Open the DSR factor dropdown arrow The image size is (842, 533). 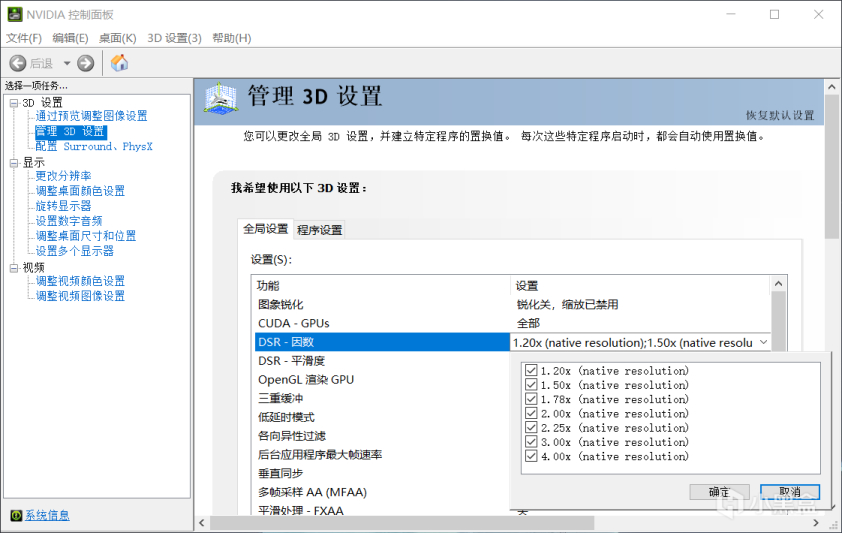[x=764, y=342]
